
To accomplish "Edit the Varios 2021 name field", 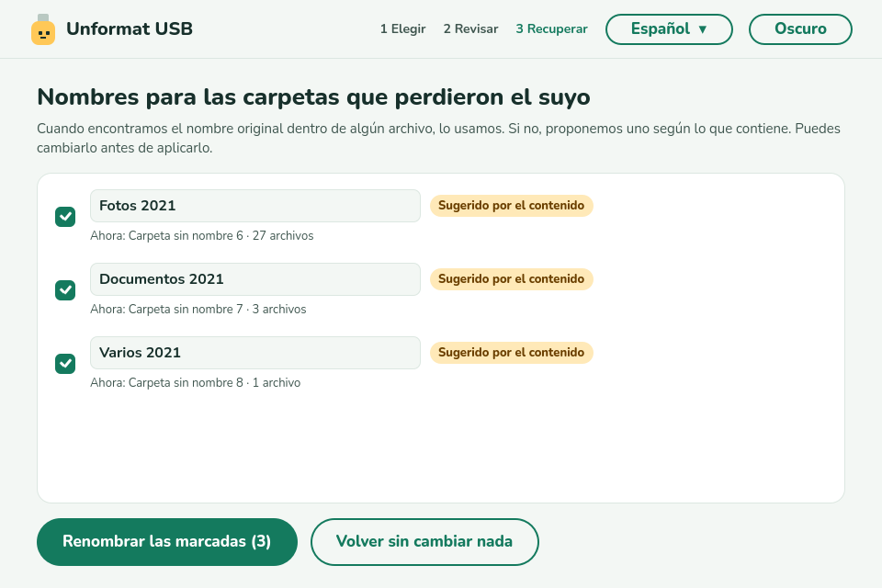I will (255, 353).
